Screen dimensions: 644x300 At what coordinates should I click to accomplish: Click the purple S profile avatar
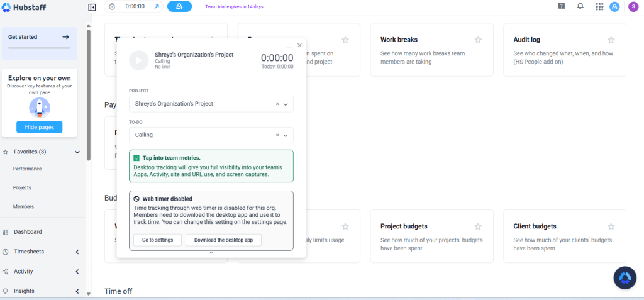[633, 6]
